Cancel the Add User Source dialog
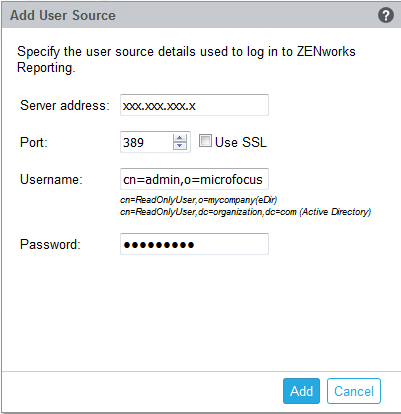401x414 pixels. click(x=354, y=391)
